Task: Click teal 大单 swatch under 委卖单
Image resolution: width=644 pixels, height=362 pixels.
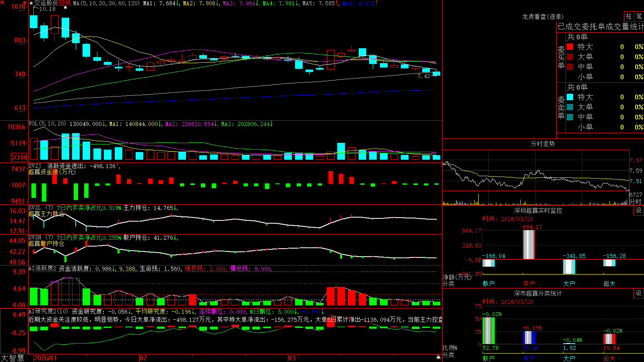Action: click(570, 107)
